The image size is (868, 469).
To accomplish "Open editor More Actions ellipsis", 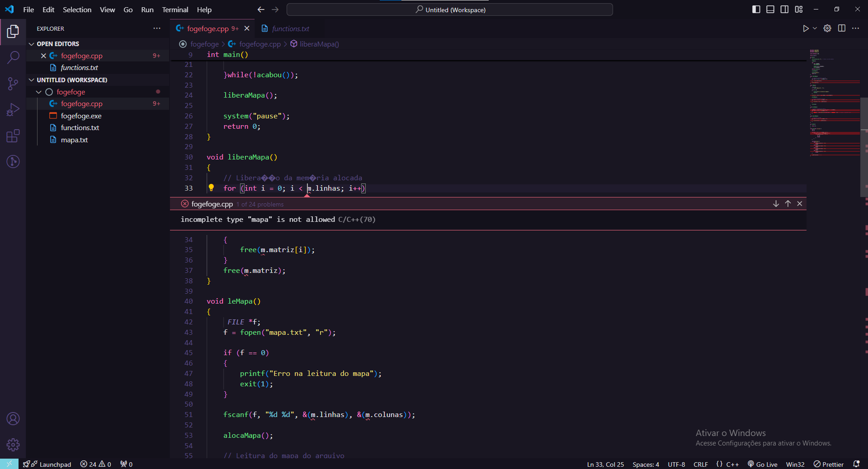I will tap(855, 28).
